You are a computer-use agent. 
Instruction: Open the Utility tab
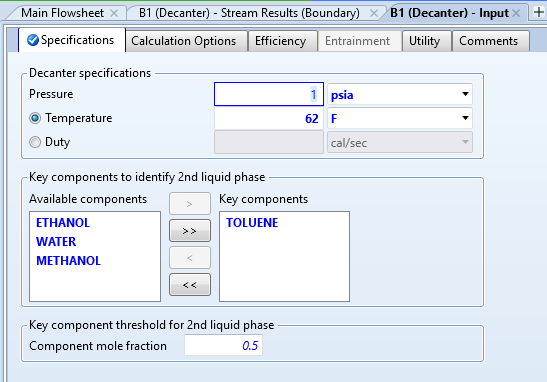click(x=427, y=41)
